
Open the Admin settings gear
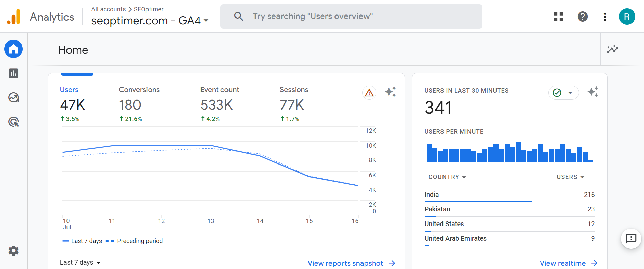pos(14,251)
